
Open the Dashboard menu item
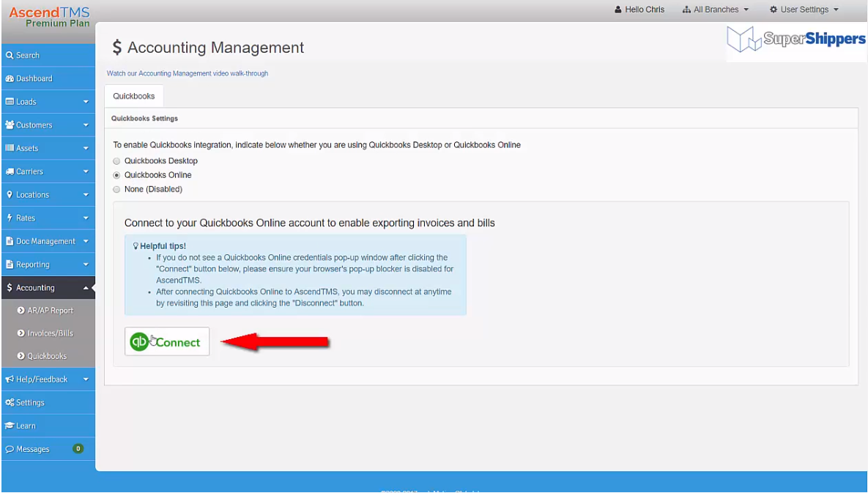click(48, 78)
